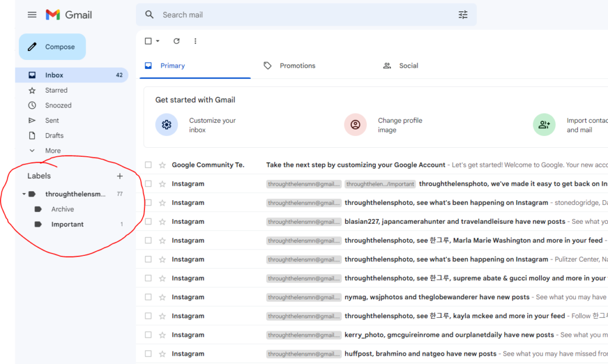This screenshot has height=364, width=608.
Task: Open the main menu hamburger icon
Action: click(32, 15)
